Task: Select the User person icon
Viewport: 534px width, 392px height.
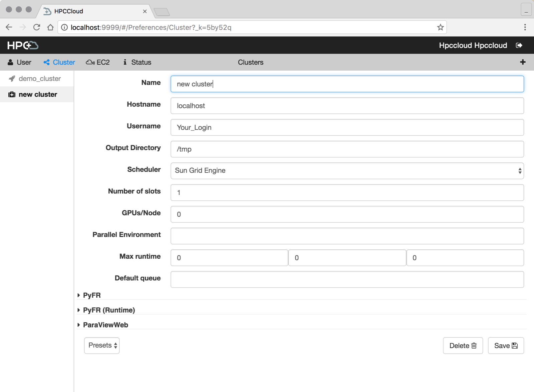Action: pos(11,62)
